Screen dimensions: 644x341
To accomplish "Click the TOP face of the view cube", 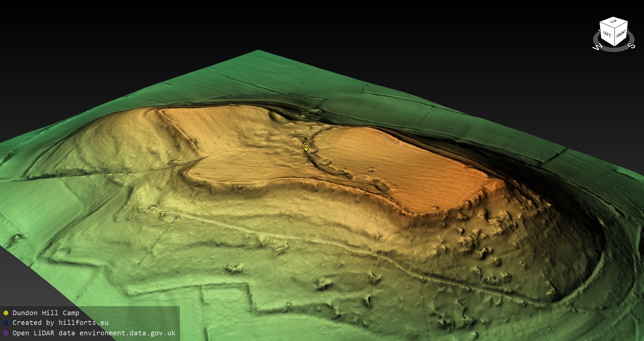I will click(x=613, y=21).
